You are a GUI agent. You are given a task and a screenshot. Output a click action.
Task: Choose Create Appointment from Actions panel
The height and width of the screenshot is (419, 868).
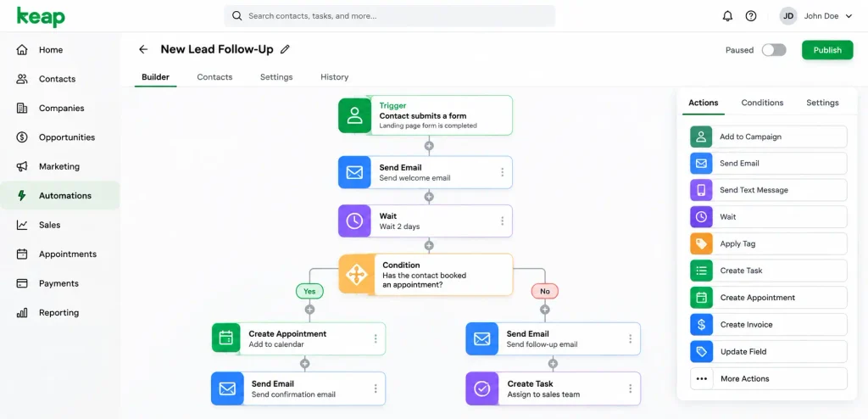coord(768,298)
